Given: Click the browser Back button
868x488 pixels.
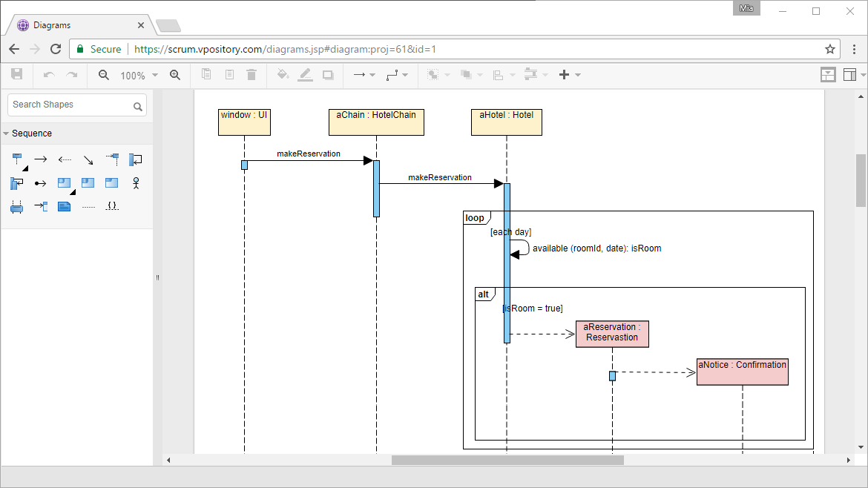Looking at the screenshot, I should pos(14,49).
